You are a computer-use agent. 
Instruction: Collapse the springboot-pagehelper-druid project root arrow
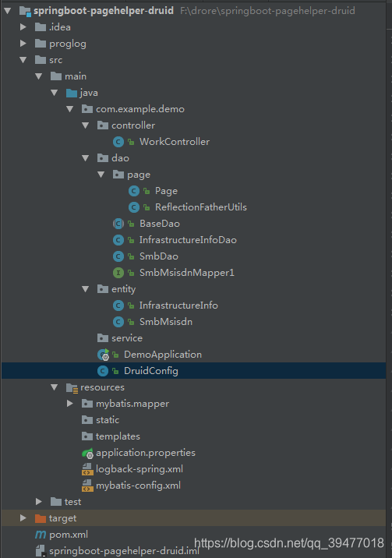tap(8, 11)
